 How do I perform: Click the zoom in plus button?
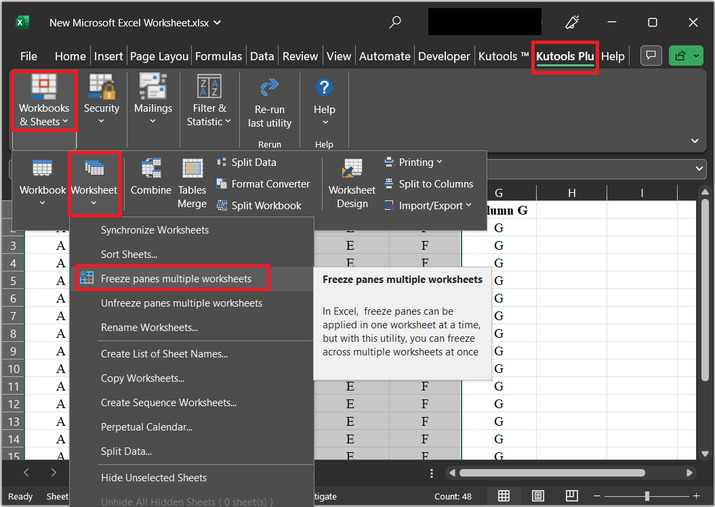(x=696, y=496)
